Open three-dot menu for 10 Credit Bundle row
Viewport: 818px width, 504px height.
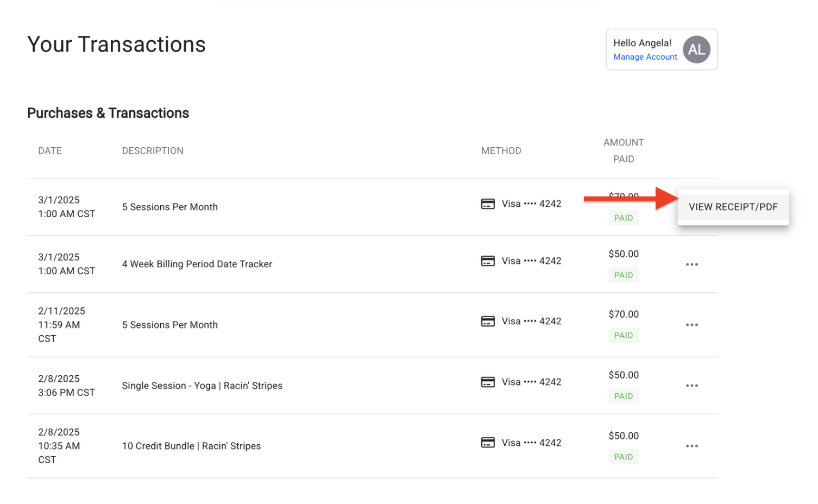[691, 446]
